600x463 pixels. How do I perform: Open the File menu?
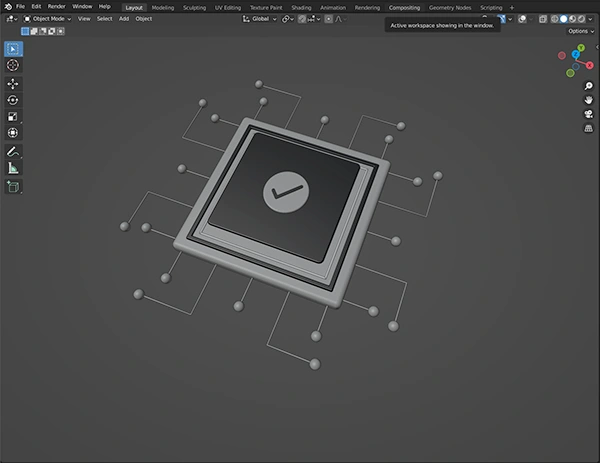(x=20, y=7)
